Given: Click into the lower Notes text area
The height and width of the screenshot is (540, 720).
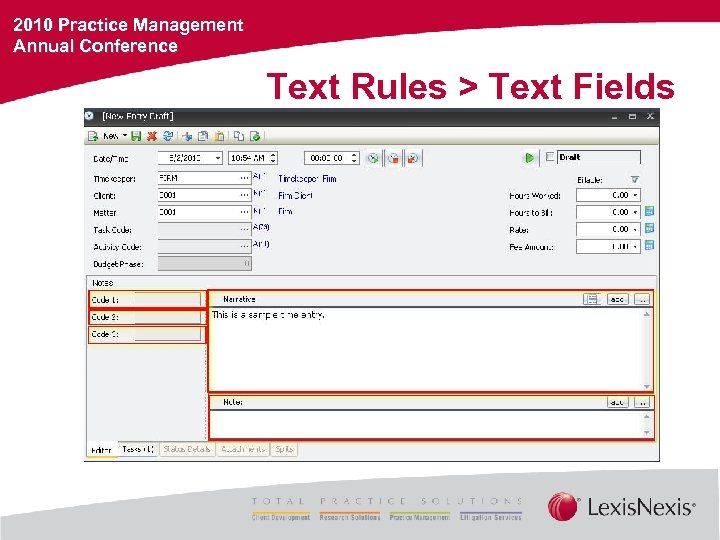Looking at the screenshot, I should (x=426, y=424).
